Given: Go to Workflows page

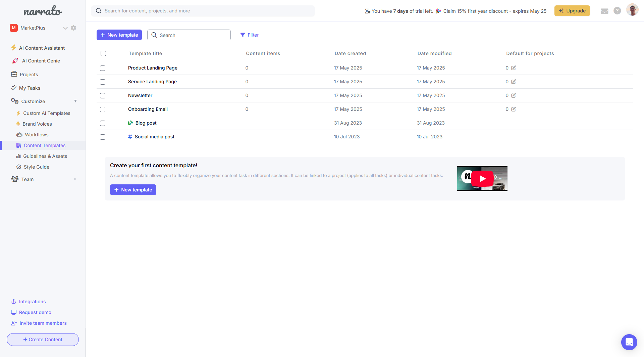Looking at the screenshot, I should [37, 135].
